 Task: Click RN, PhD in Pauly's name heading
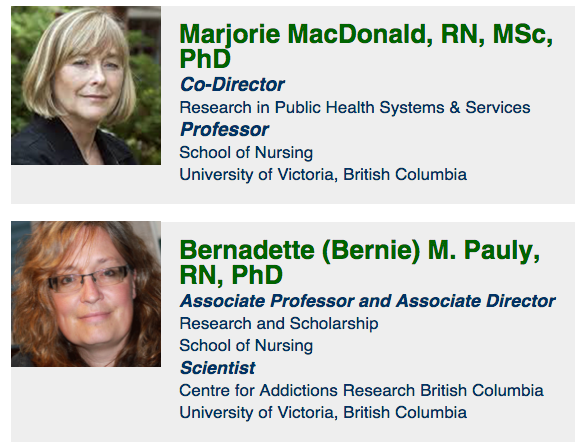(231, 275)
